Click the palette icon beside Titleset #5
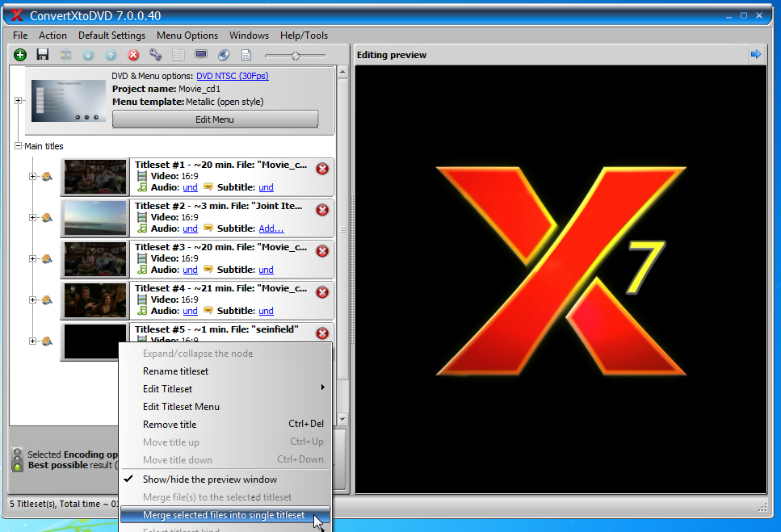Image resolution: width=781 pixels, height=532 pixels. tap(47, 341)
